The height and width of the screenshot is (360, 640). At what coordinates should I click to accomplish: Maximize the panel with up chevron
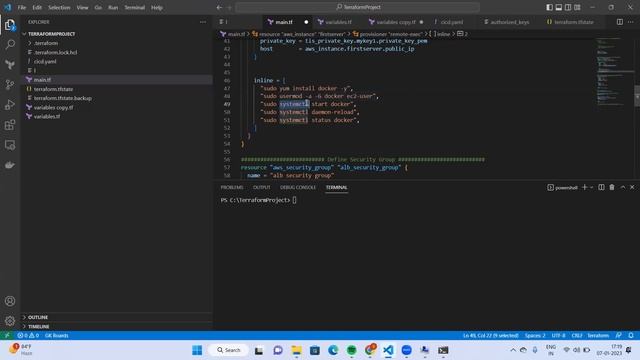pos(623,187)
